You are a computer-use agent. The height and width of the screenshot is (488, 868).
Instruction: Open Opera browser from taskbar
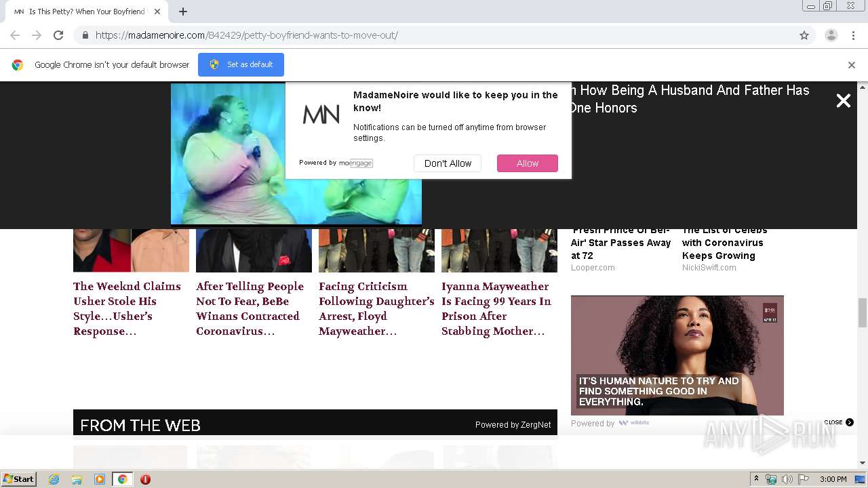(145, 479)
